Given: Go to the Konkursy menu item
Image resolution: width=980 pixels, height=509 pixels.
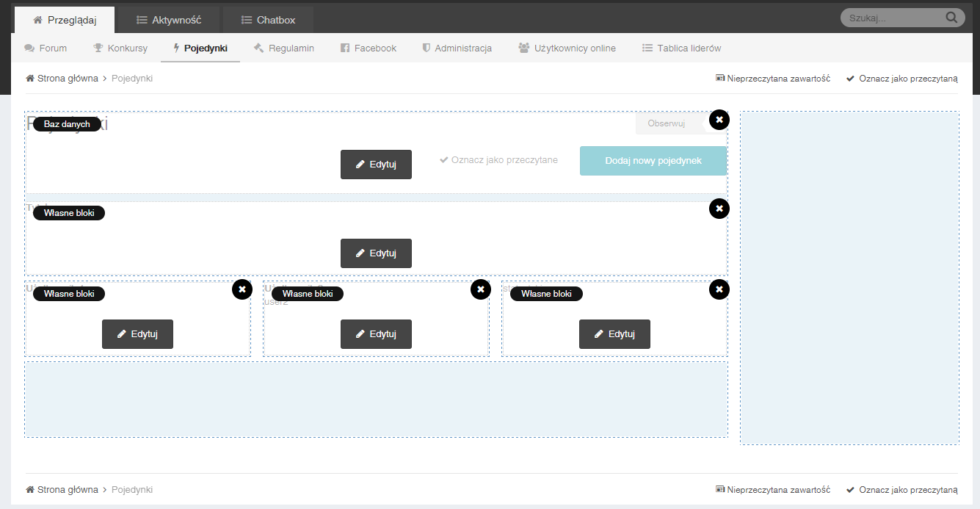Looking at the screenshot, I should click(x=120, y=48).
